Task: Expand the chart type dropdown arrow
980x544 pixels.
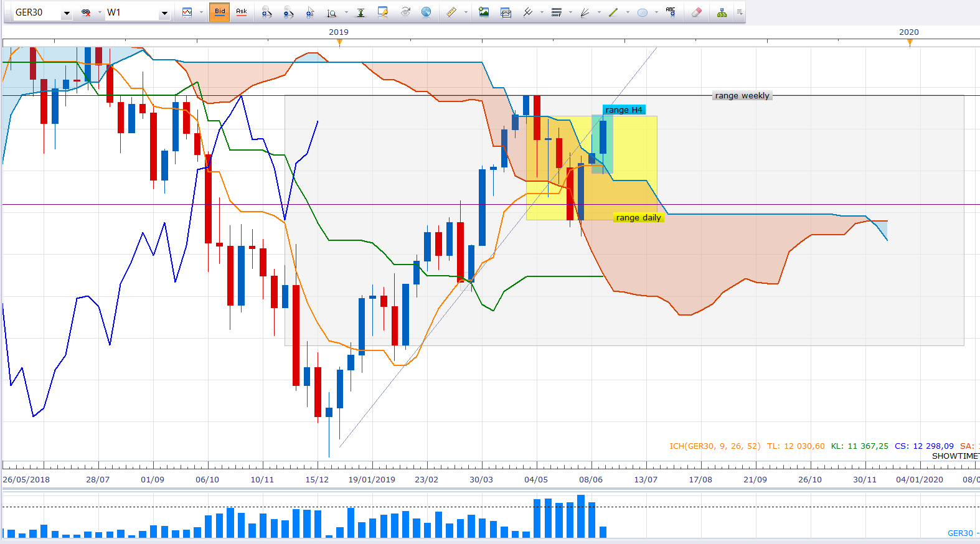Action: point(200,12)
